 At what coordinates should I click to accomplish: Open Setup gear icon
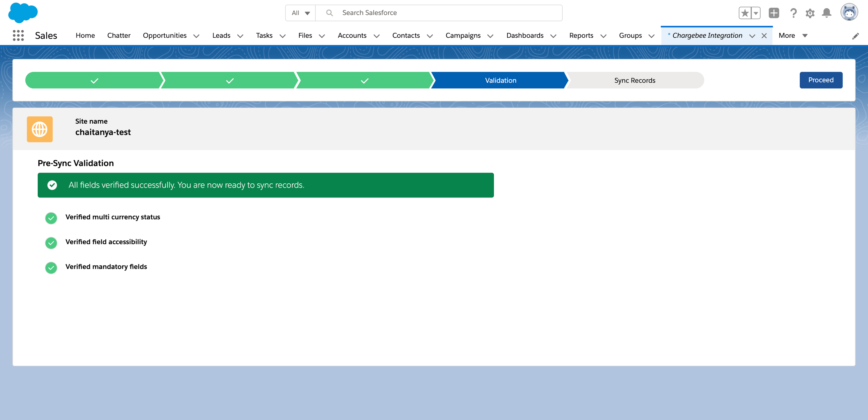coord(810,13)
